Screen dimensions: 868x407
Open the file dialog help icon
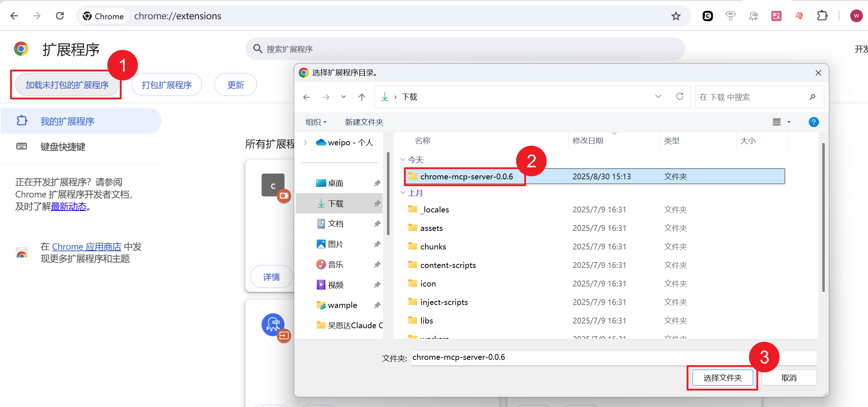(x=814, y=122)
